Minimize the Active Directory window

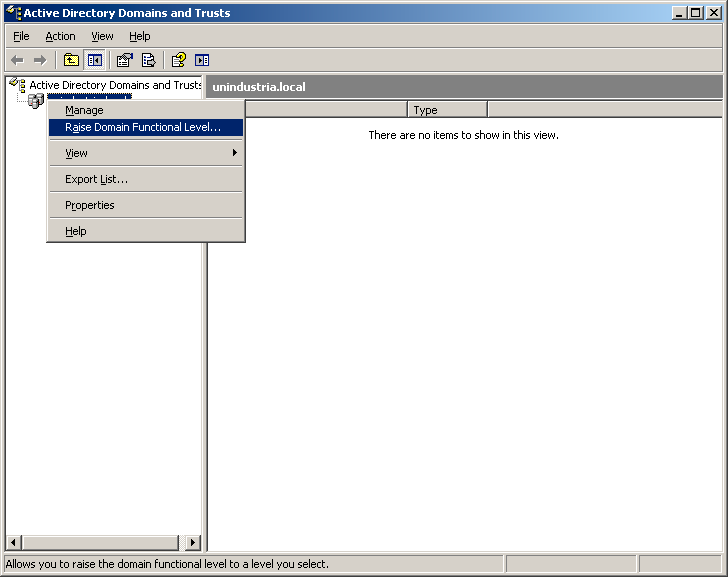(x=679, y=13)
